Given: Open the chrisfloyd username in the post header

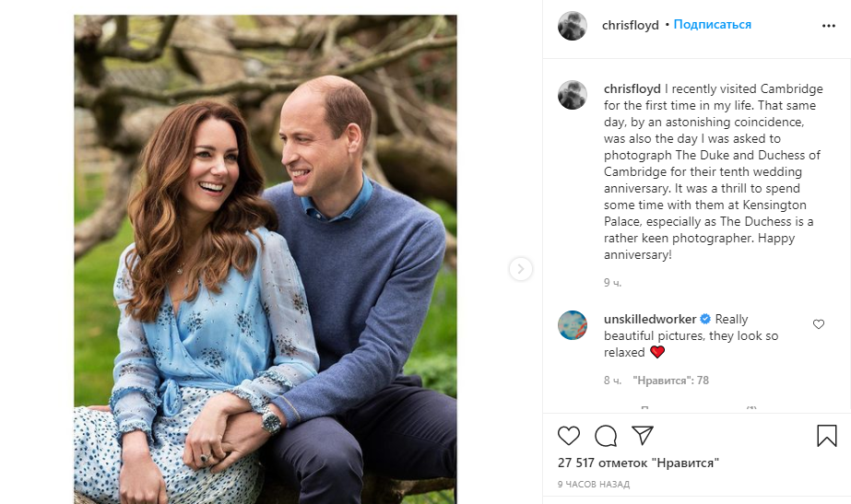Looking at the screenshot, I should (x=631, y=26).
